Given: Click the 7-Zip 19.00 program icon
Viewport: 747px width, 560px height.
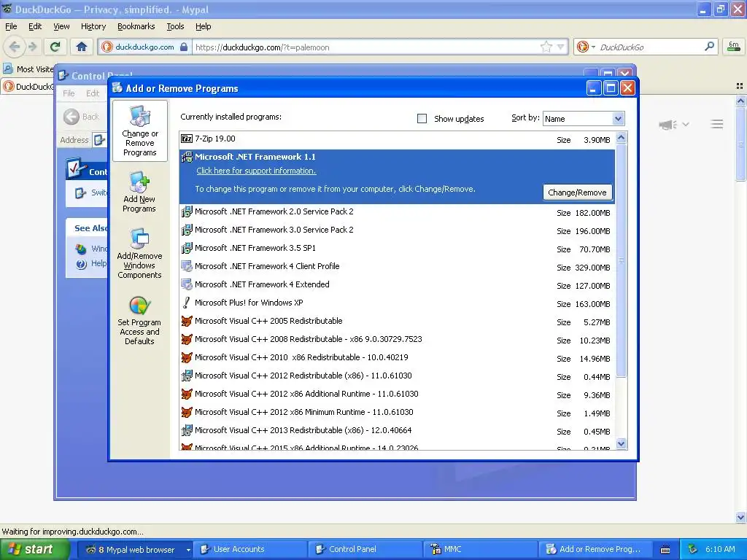Looking at the screenshot, I should [187, 139].
